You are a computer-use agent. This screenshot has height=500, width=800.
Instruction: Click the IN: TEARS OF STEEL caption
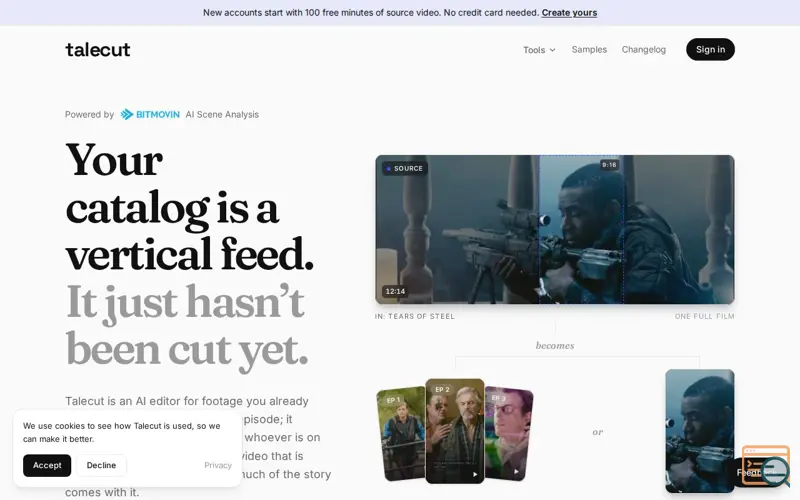point(414,316)
